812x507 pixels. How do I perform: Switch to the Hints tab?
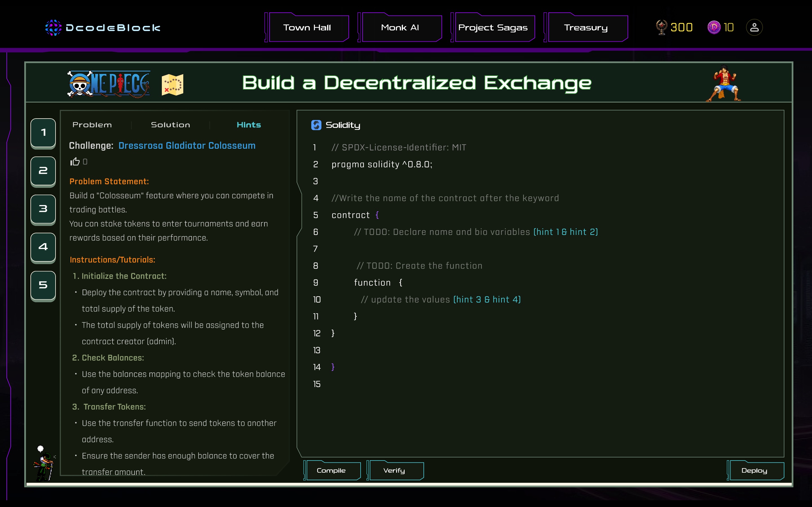point(249,125)
